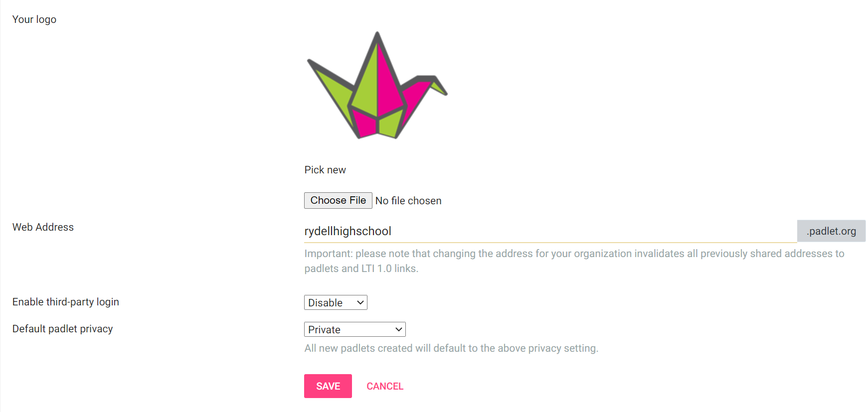This screenshot has height=412, width=868.
Task: Click the origami crane logo image
Action: pos(377,85)
